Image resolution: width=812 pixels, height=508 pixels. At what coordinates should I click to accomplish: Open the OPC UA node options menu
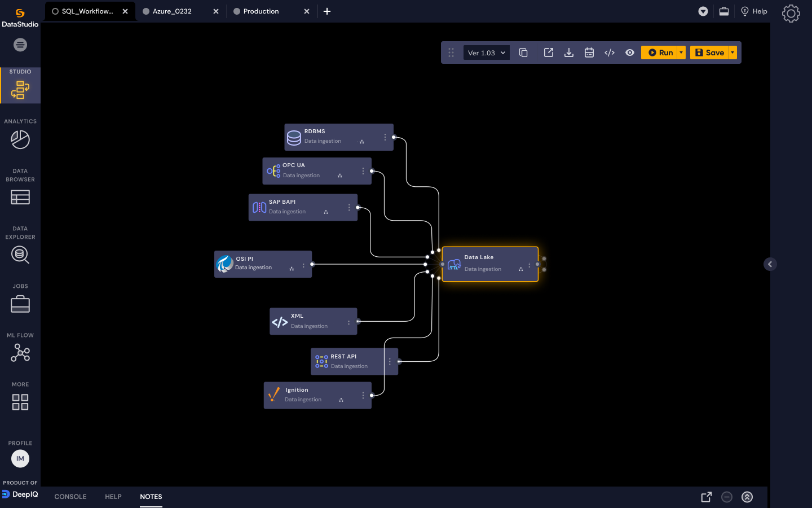tap(363, 171)
